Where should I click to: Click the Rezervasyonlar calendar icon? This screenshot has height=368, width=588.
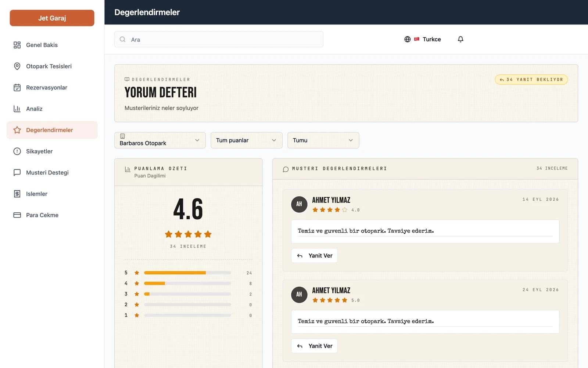pyautogui.click(x=17, y=88)
